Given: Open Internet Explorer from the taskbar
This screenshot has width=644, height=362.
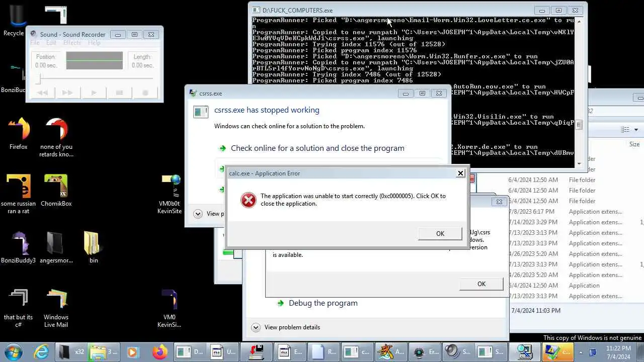Looking at the screenshot, I should (41, 351).
